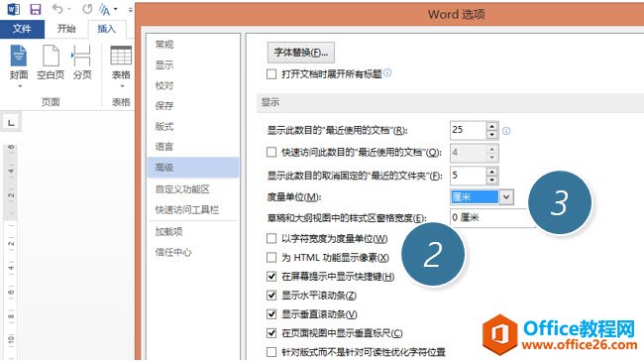The image size is (644, 362).
Task: Click the redo/repeat icon
Action: click(x=87, y=9)
